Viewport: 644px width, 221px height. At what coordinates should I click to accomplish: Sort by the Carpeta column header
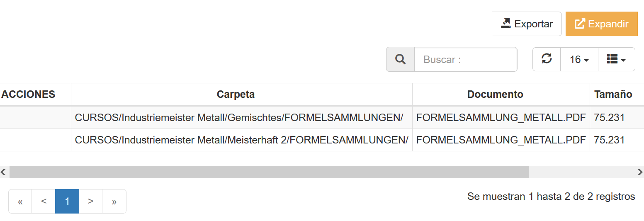click(x=236, y=95)
